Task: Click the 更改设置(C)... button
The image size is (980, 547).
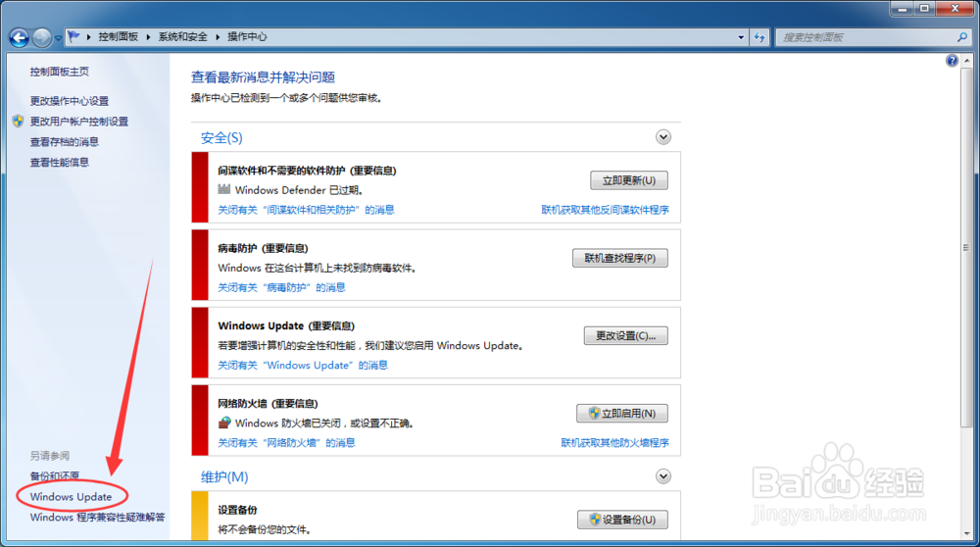Action: coord(625,335)
